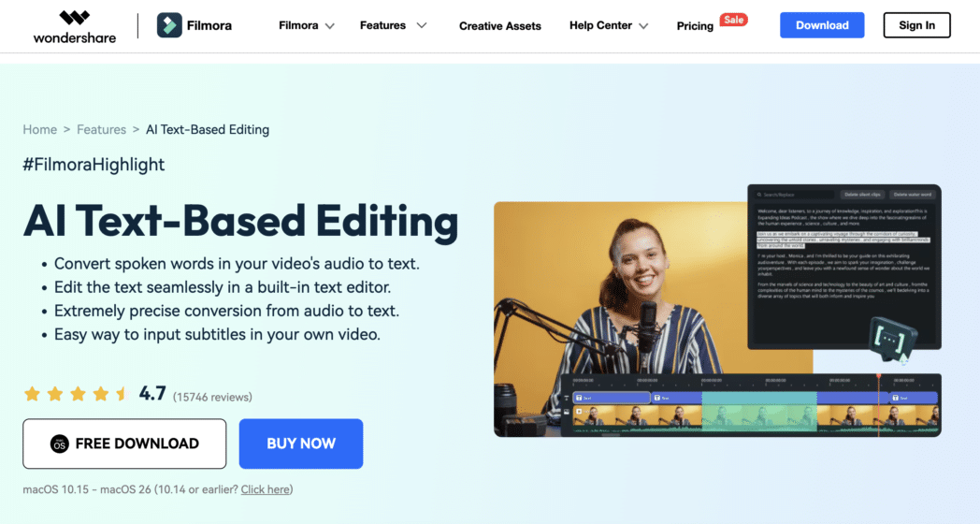Image resolution: width=980 pixels, height=524 pixels.
Task: Click 'Easy way to input subtitles' bullet
Action: (217, 335)
